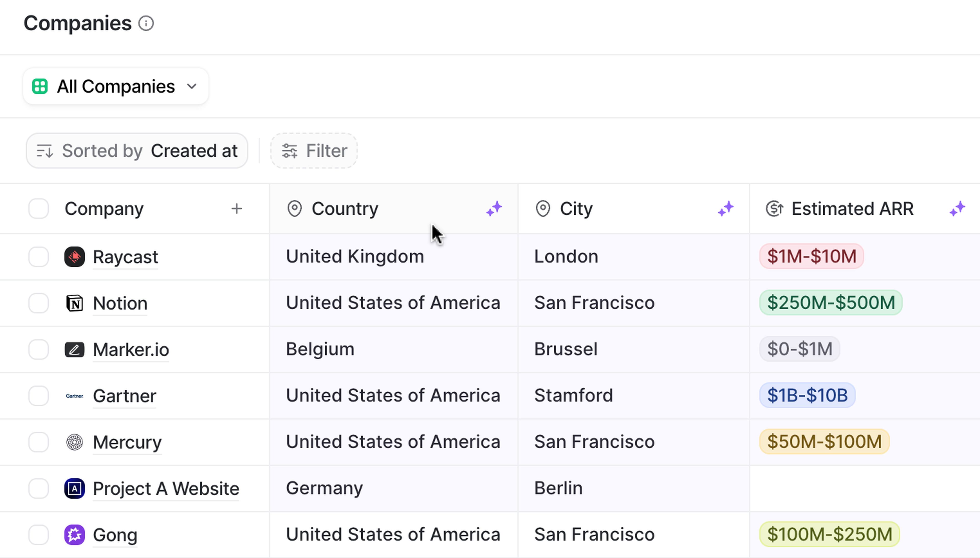980x558 pixels.
Task: Click the AI sparkle icon in Country column
Action: click(x=494, y=209)
